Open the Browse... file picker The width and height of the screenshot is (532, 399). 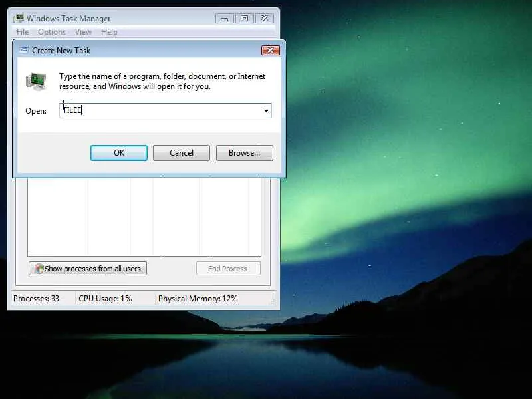click(x=244, y=153)
